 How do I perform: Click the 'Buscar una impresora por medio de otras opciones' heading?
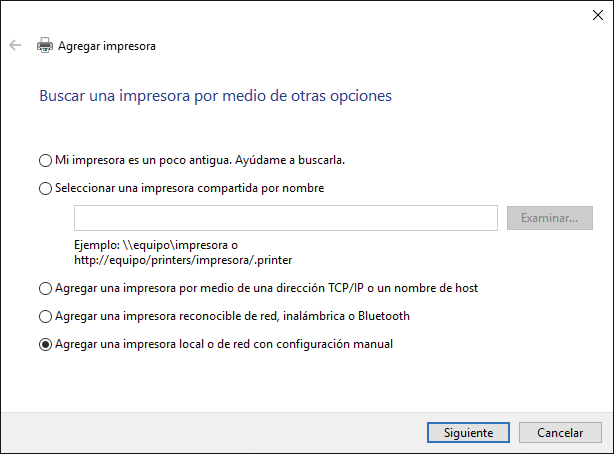coord(215,96)
